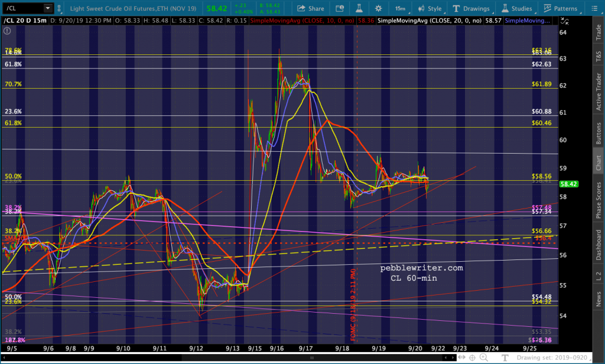Image resolution: width=605 pixels, height=364 pixels.
Task: Click the quote alert icon next to Share
Action: point(339,8)
